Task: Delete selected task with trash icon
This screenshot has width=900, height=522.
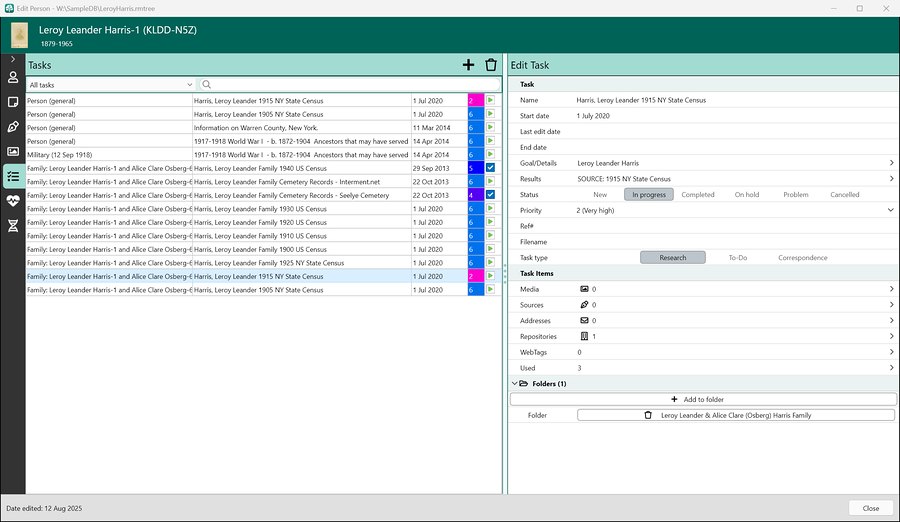Action: (491, 65)
